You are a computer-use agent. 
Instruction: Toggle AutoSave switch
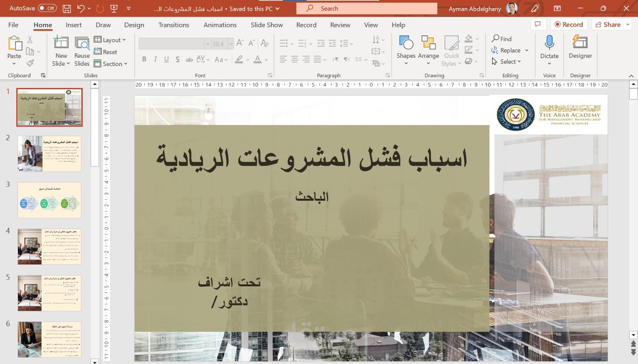47,8
